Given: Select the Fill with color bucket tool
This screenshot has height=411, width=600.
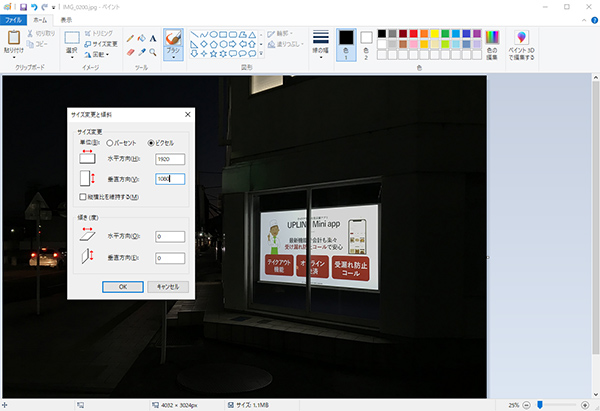Looking at the screenshot, I should click(142, 38).
